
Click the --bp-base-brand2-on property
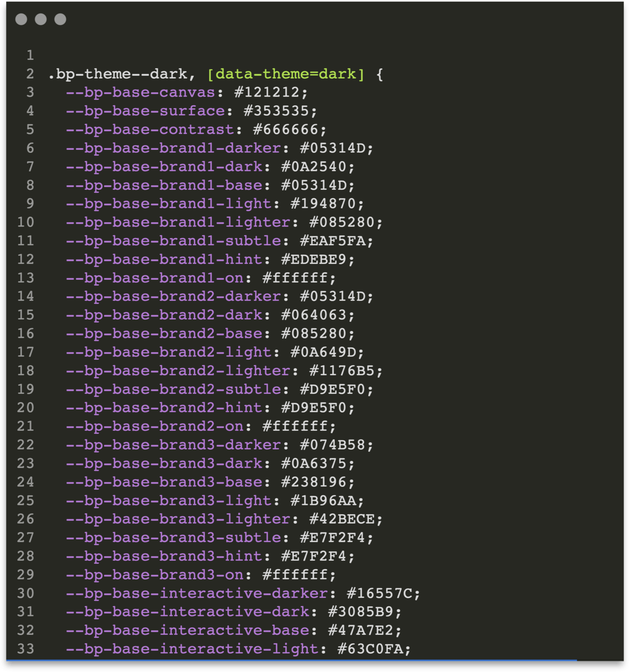155,427
